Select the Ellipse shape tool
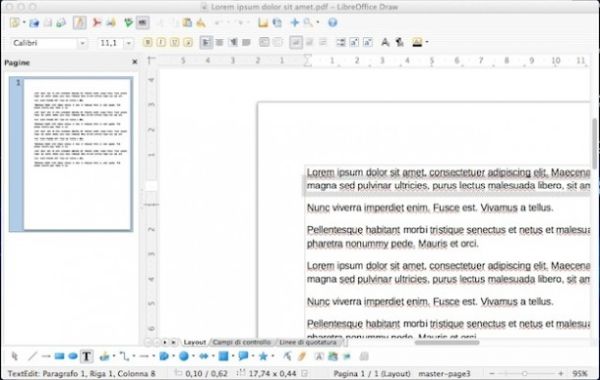Viewport: 600px width, 380px height. click(x=73, y=356)
